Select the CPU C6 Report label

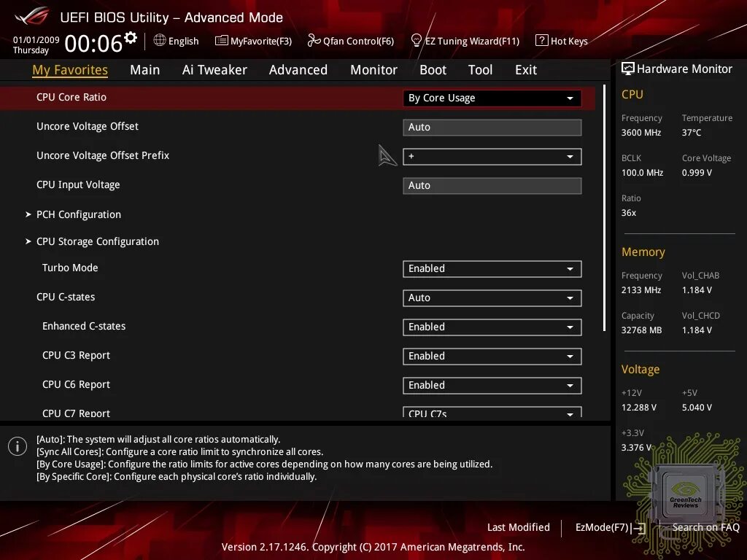76,385
